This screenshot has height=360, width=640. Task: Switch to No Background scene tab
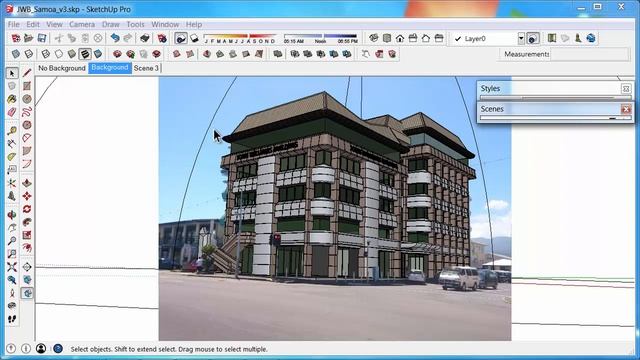coord(62,68)
